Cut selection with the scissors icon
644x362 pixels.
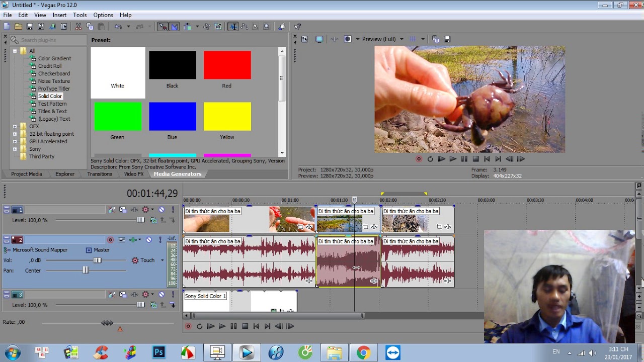point(78,27)
